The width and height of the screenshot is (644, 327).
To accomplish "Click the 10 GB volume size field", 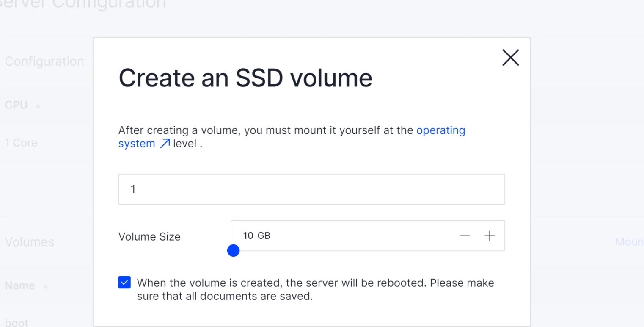I will pos(339,236).
